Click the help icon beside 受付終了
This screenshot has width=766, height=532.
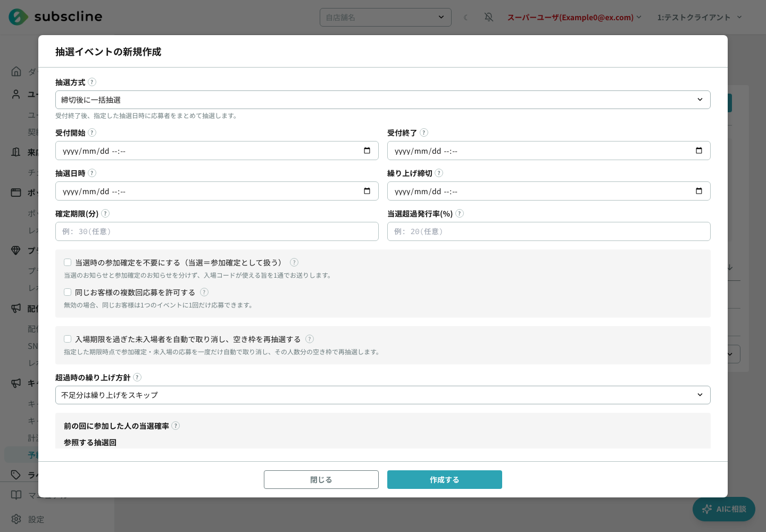coord(424,132)
